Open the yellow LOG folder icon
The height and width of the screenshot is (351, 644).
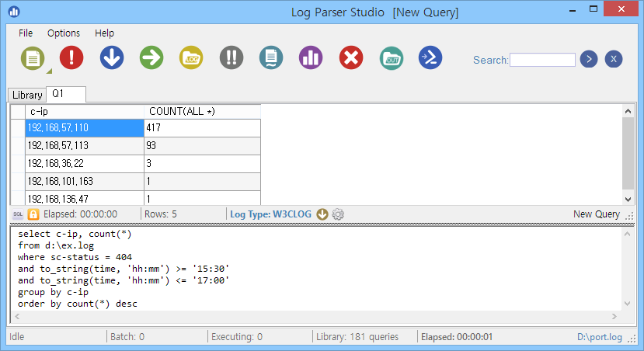point(191,57)
